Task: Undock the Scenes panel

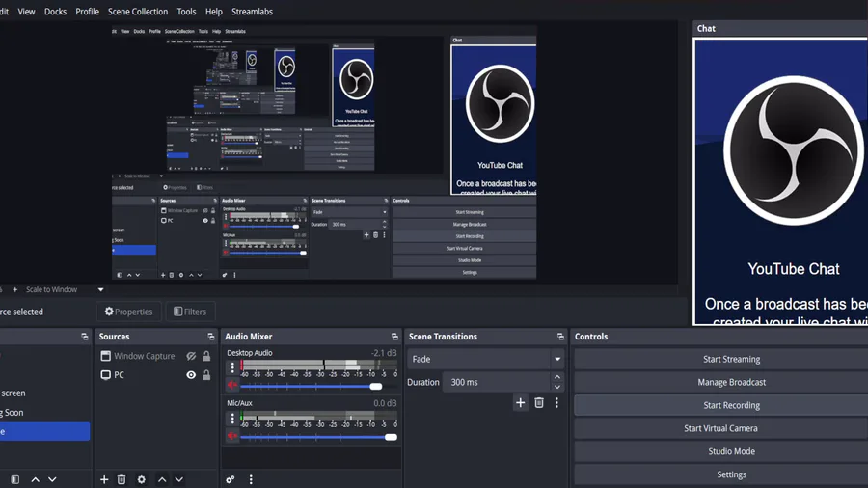Action: [85, 337]
